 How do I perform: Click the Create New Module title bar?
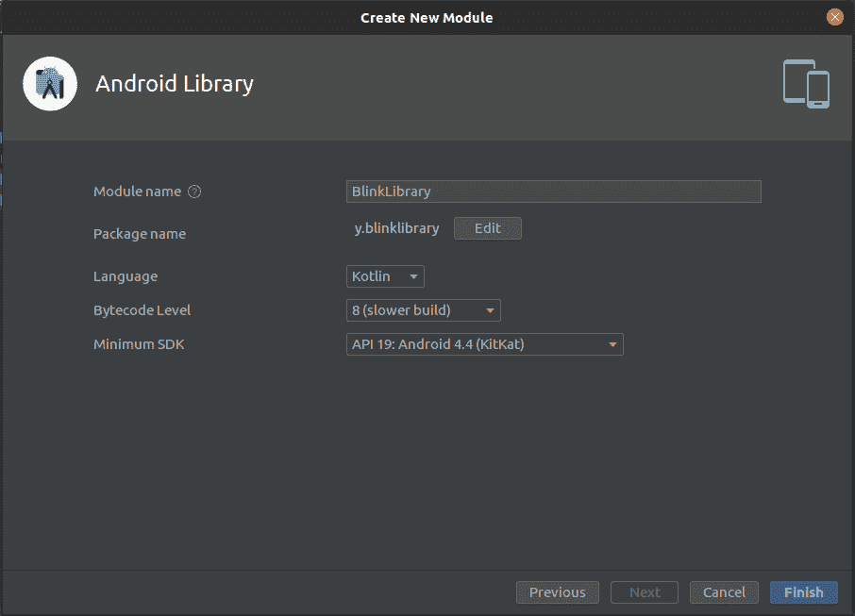click(427, 17)
